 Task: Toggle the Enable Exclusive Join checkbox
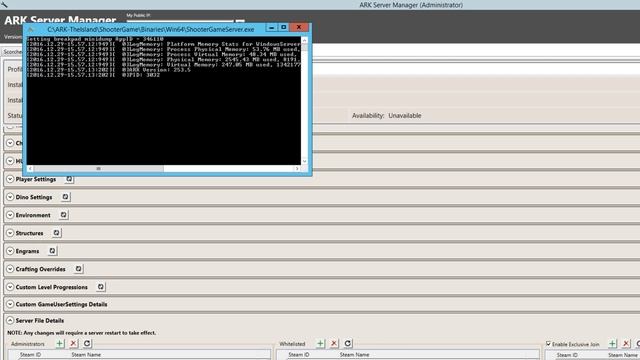click(x=548, y=344)
